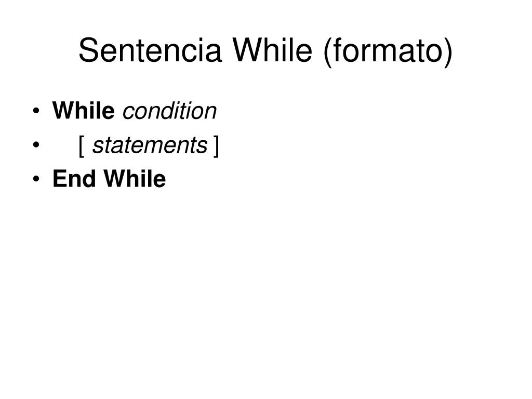Click the final letter s of statements
Viewport: 532px width, 399px height.
[x=203, y=148]
